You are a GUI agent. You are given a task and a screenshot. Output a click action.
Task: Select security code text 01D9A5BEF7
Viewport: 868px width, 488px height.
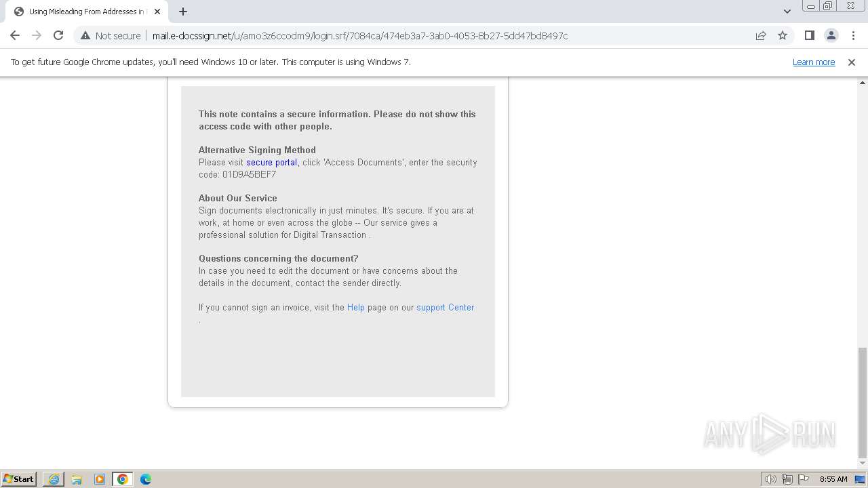coord(249,174)
